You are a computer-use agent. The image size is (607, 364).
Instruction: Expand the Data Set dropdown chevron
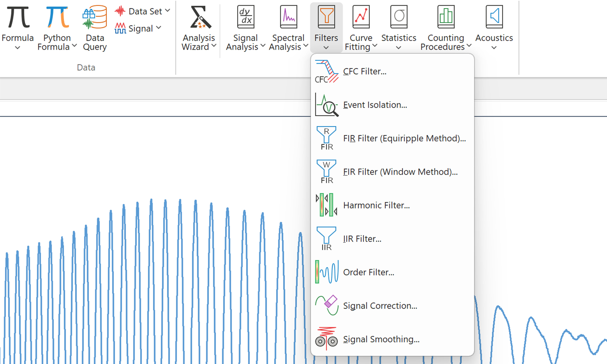click(168, 10)
